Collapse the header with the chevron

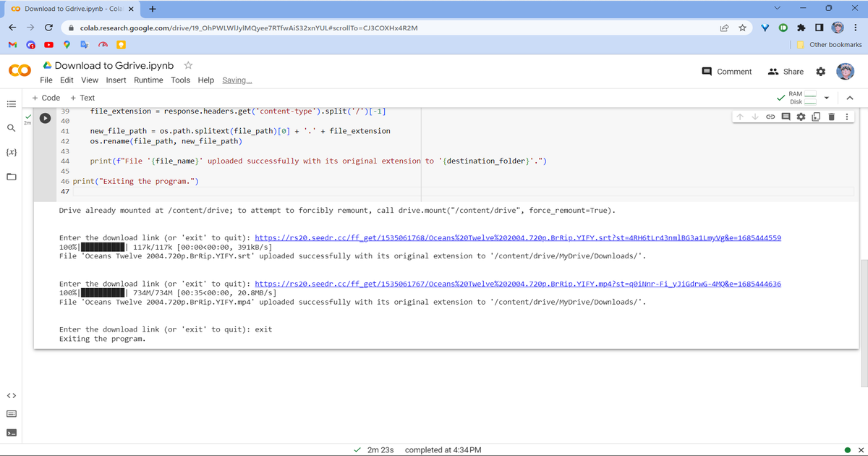850,98
